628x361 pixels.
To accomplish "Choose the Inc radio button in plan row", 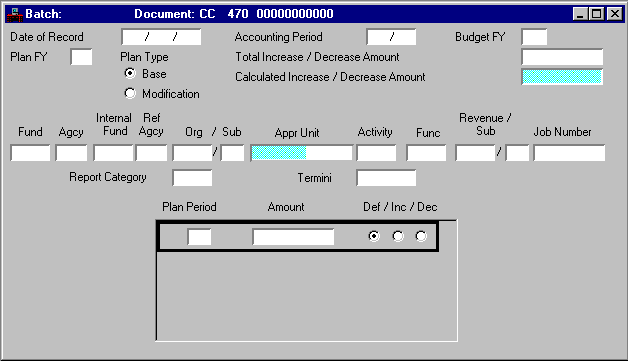I will 398,236.
